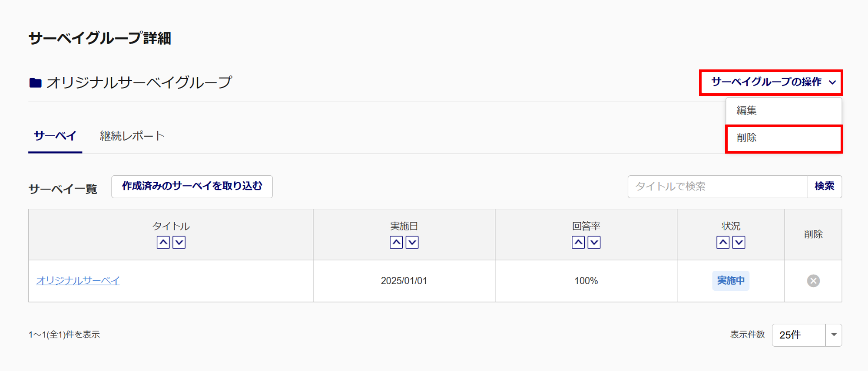Focus the タイトルで検索 search field
Viewport: 868px width, 371px height.
click(x=717, y=187)
